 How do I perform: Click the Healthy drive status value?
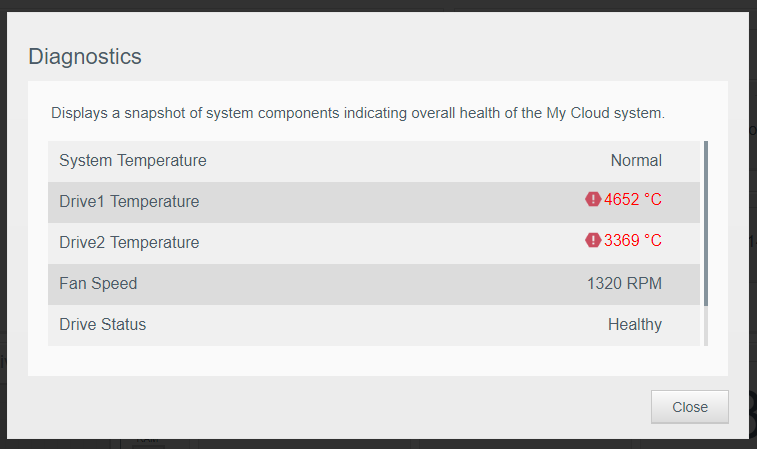point(635,324)
